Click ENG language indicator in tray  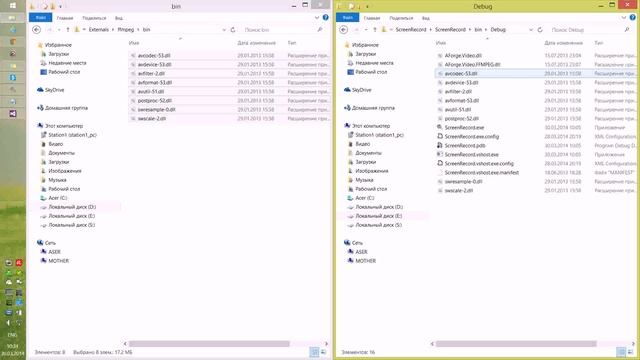(13, 335)
